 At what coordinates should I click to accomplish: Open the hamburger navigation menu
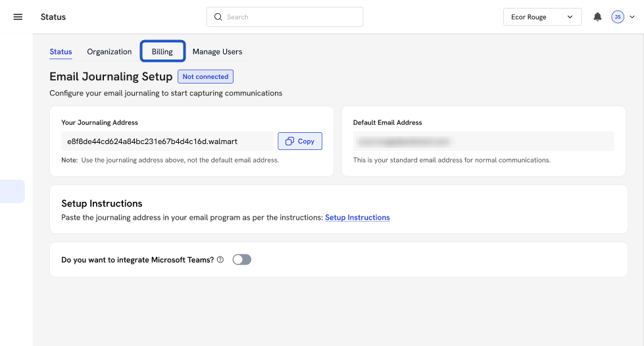tap(18, 17)
